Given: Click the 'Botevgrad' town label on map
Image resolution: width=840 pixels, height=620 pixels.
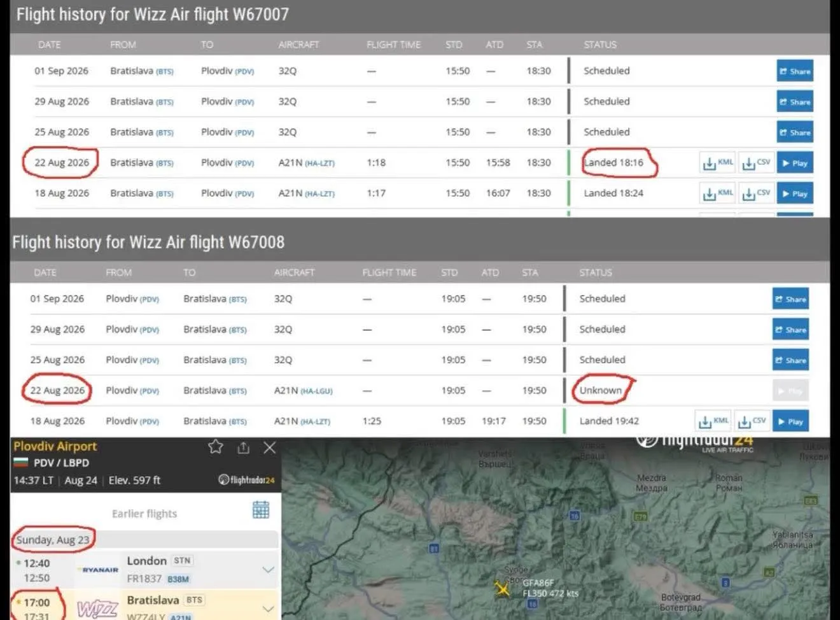Looking at the screenshot, I should click(681, 602).
